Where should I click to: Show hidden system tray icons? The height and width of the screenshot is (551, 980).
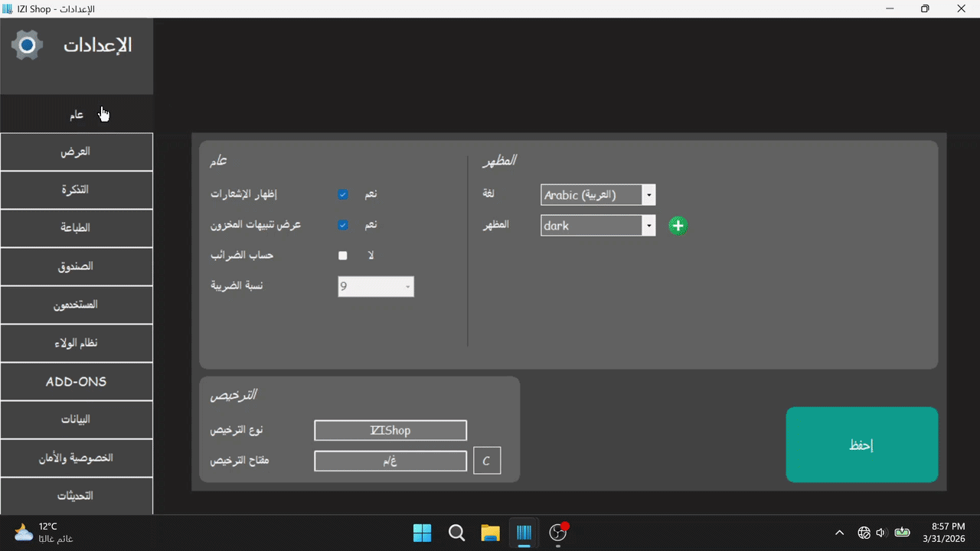[x=840, y=533]
